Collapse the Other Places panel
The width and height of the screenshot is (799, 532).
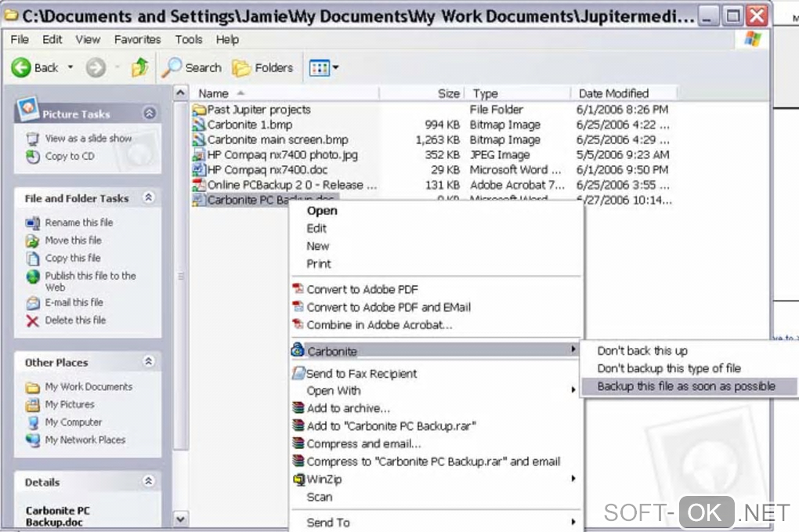click(x=149, y=361)
